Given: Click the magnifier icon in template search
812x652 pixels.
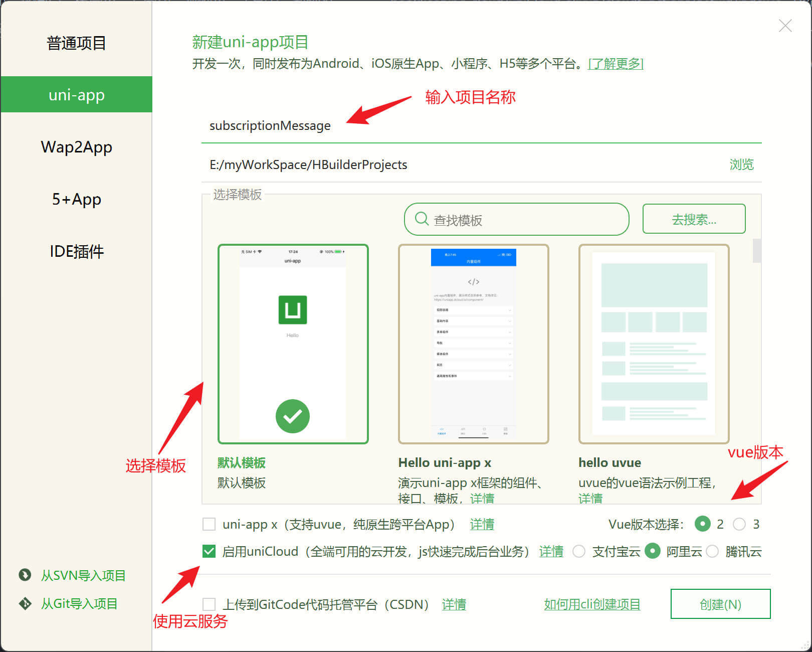Looking at the screenshot, I should tap(422, 219).
